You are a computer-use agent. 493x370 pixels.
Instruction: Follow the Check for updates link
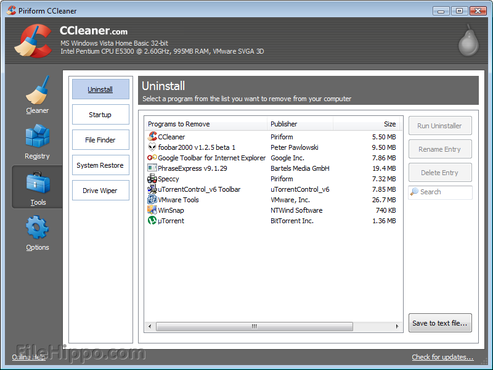(x=442, y=357)
